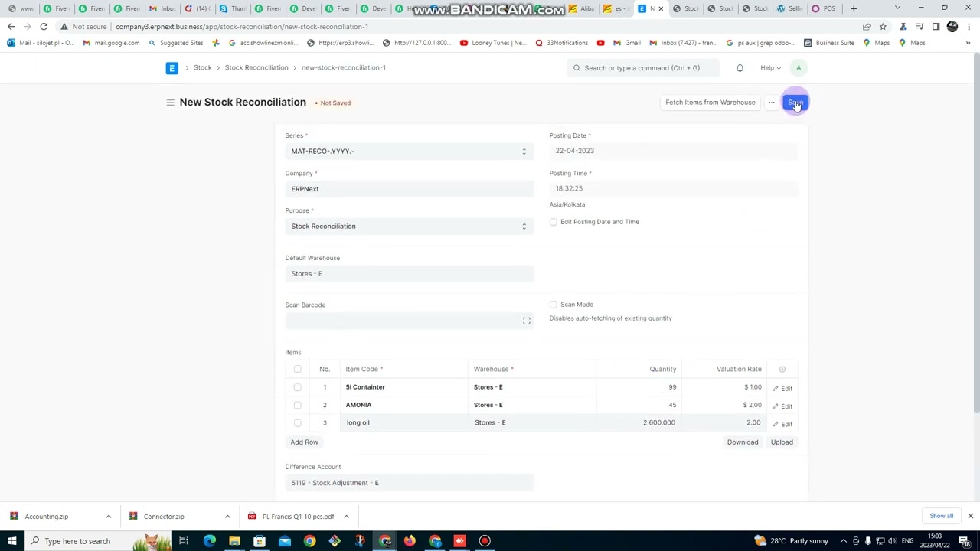Open a new browser tab
The width and height of the screenshot is (980, 551).
854,8
